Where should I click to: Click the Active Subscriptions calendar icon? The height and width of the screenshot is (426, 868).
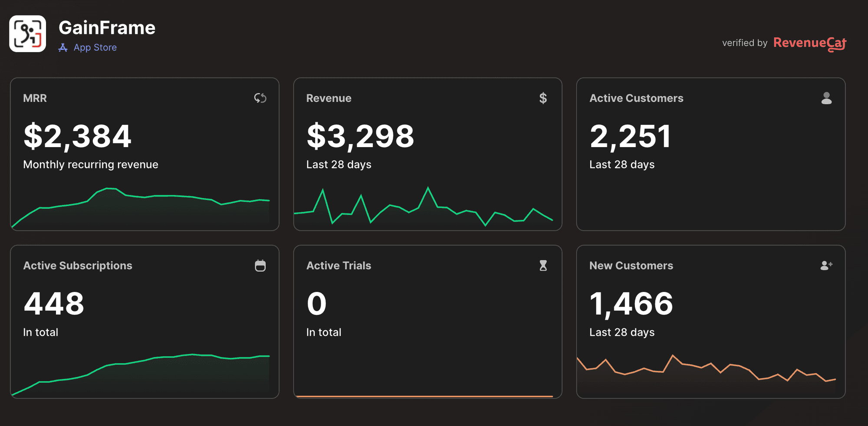(x=260, y=265)
